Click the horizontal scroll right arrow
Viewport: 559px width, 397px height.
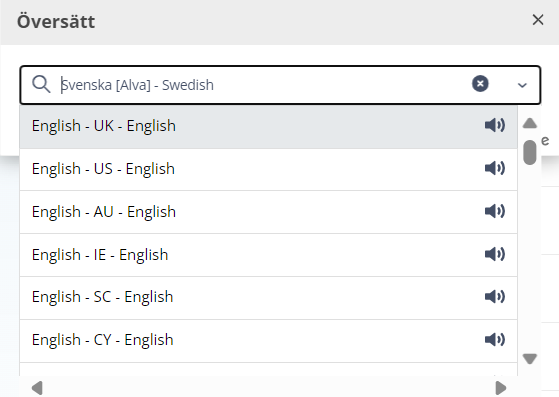[501, 388]
